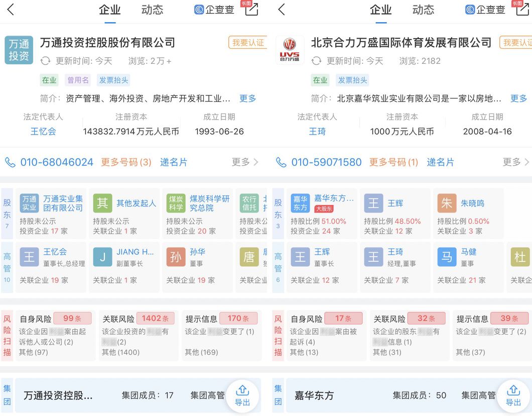Open 关联风险 1402条 card
The width and height of the screenshot is (532, 416).
coord(138,335)
